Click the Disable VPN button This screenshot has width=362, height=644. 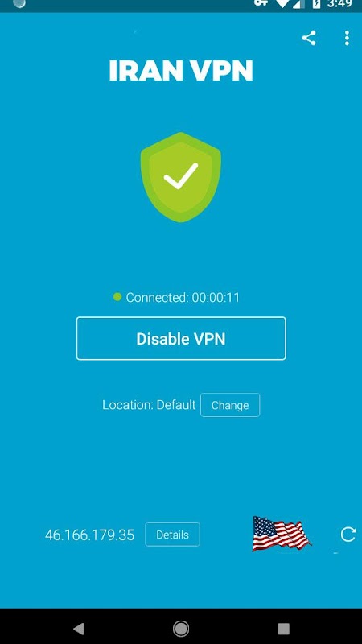click(x=181, y=338)
